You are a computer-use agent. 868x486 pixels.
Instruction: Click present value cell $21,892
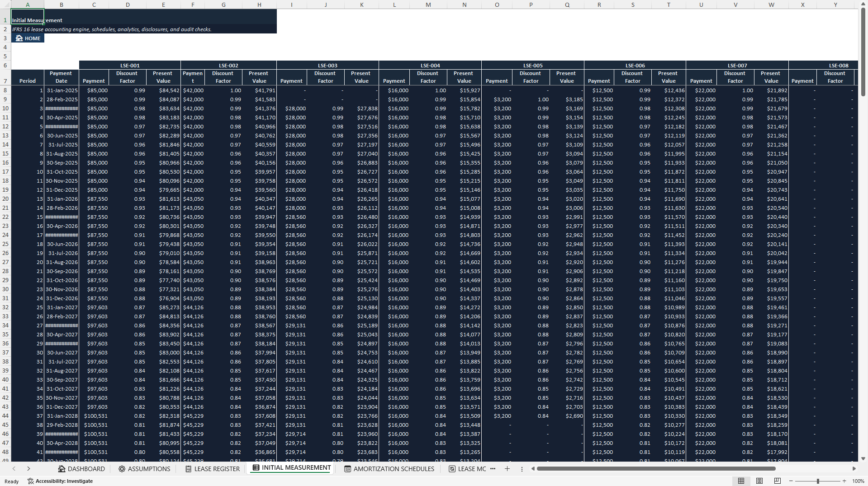tap(771, 90)
